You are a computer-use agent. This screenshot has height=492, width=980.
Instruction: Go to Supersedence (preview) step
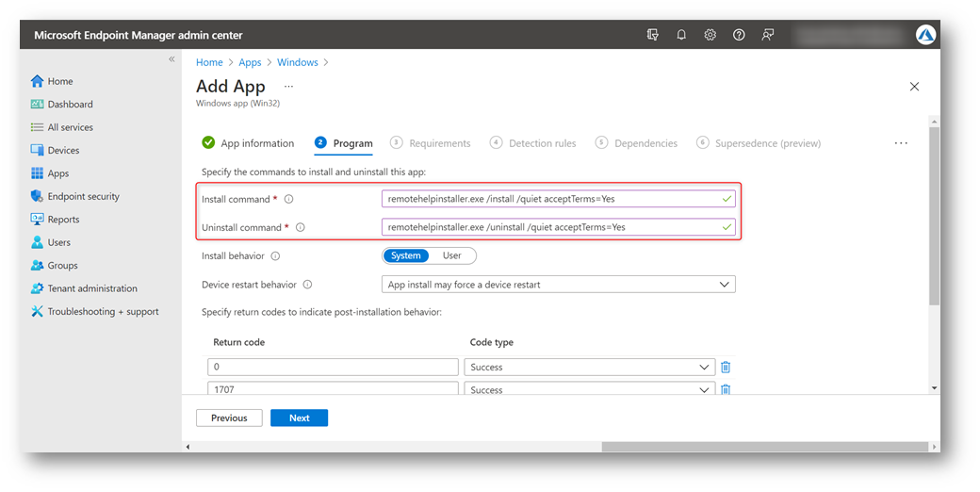pos(759,143)
